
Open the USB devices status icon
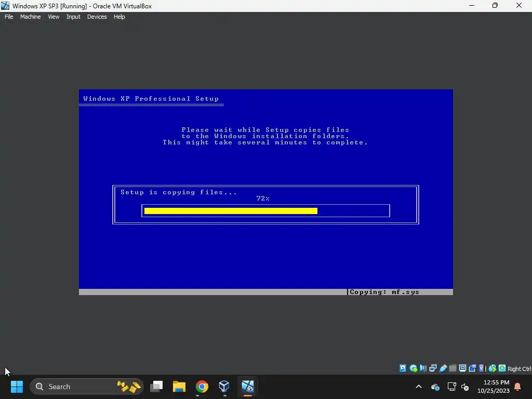pos(443,368)
